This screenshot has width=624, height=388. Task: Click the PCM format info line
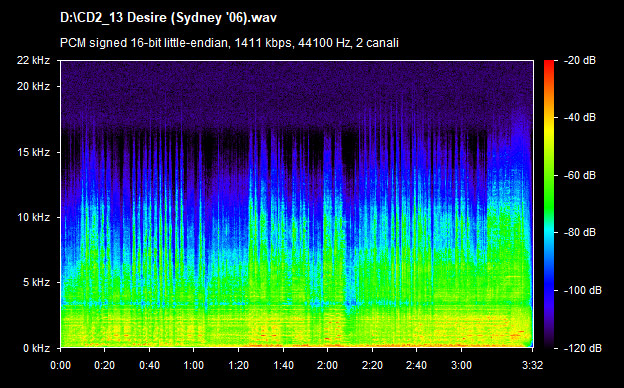[229, 43]
